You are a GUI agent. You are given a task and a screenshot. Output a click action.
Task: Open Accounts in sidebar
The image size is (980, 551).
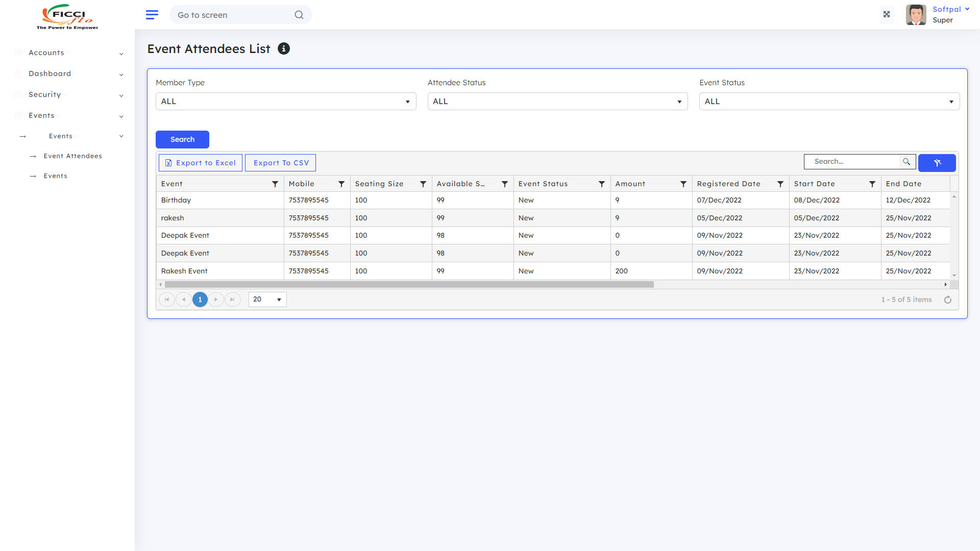[46, 53]
